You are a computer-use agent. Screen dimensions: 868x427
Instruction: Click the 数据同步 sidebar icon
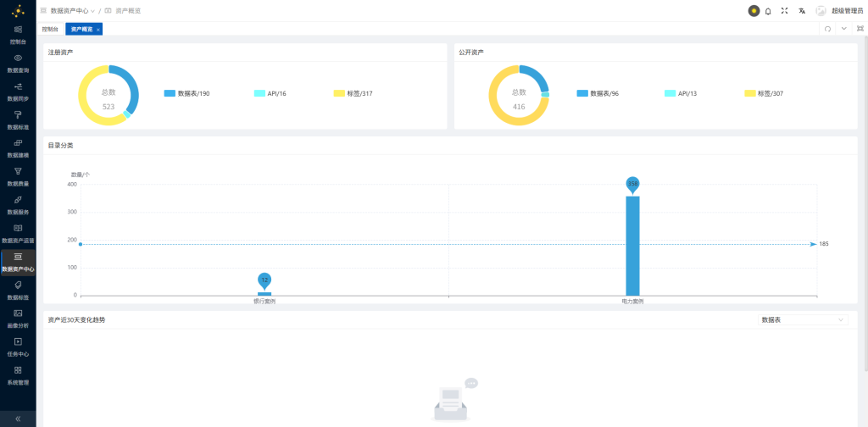tap(18, 86)
